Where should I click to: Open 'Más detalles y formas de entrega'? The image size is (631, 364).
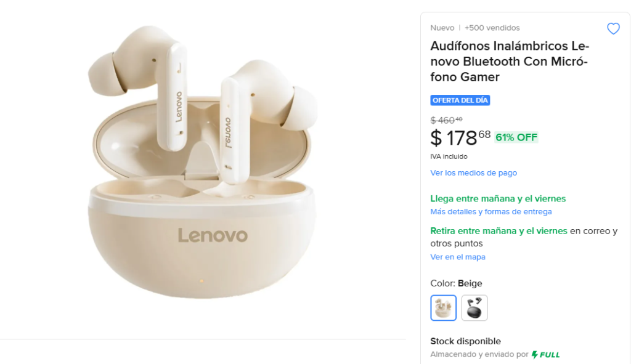click(x=491, y=212)
